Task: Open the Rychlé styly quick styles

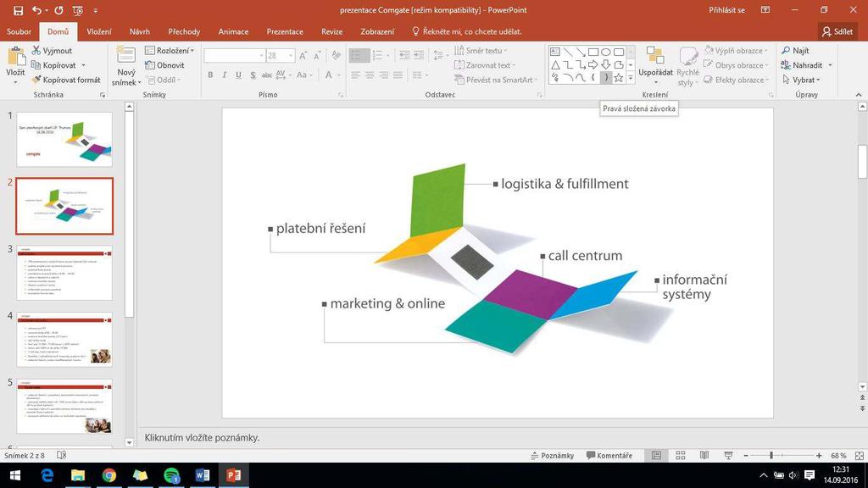Action: pyautogui.click(x=688, y=66)
